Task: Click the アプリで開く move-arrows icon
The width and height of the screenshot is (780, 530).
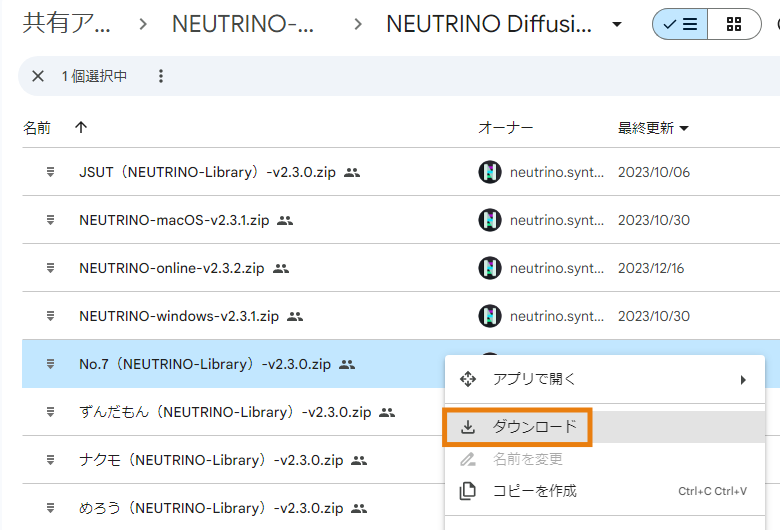Action: click(x=468, y=379)
